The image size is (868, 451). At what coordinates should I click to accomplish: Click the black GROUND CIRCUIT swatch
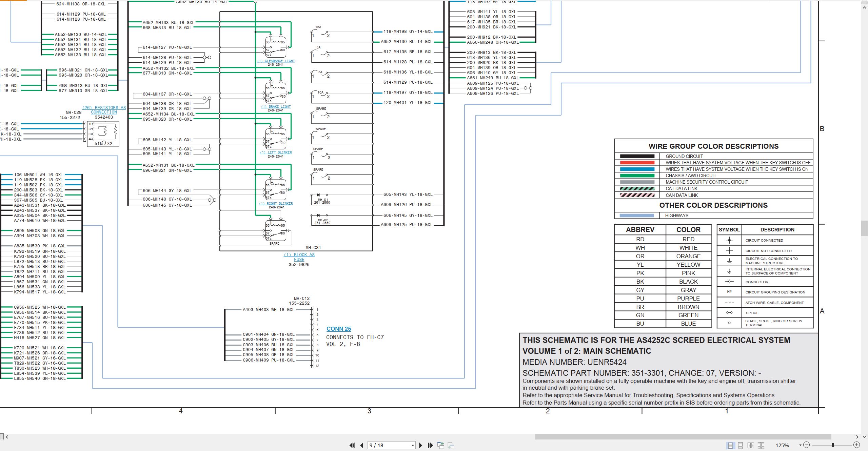[x=637, y=156]
